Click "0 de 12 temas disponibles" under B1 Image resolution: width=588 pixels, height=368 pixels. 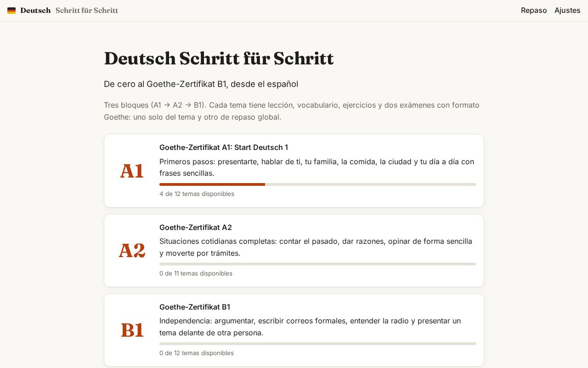pyautogui.click(x=197, y=353)
